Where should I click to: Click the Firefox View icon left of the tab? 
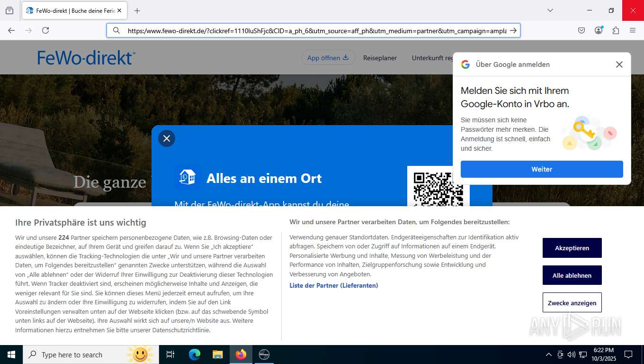click(x=9, y=10)
